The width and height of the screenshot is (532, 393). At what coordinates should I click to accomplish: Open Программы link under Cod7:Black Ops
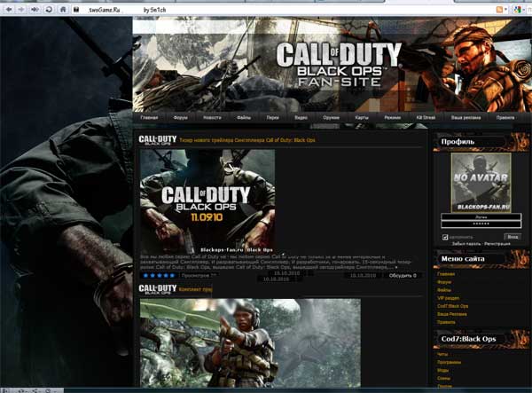click(x=449, y=362)
